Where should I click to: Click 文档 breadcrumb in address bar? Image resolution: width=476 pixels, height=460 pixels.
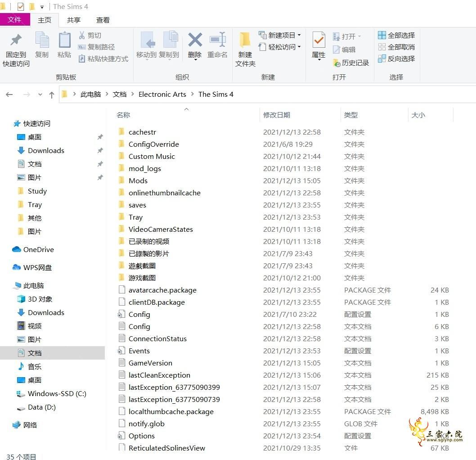120,95
